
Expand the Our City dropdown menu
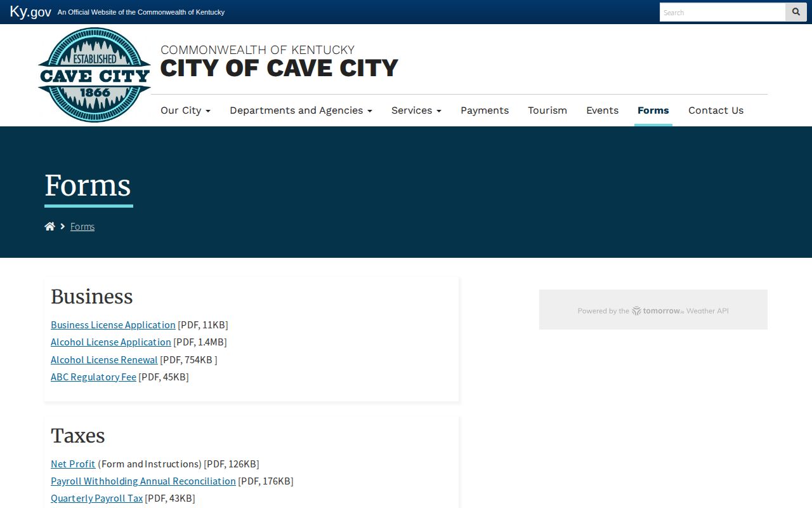point(185,110)
